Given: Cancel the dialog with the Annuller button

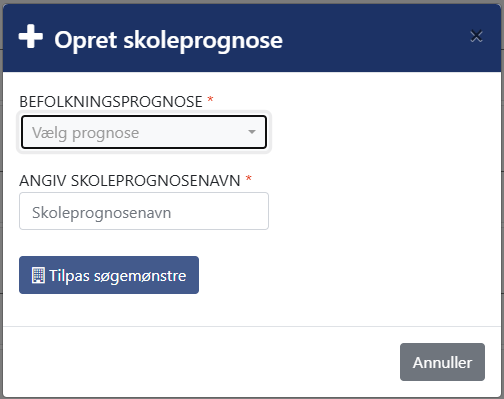Looking at the screenshot, I should pos(442,362).
